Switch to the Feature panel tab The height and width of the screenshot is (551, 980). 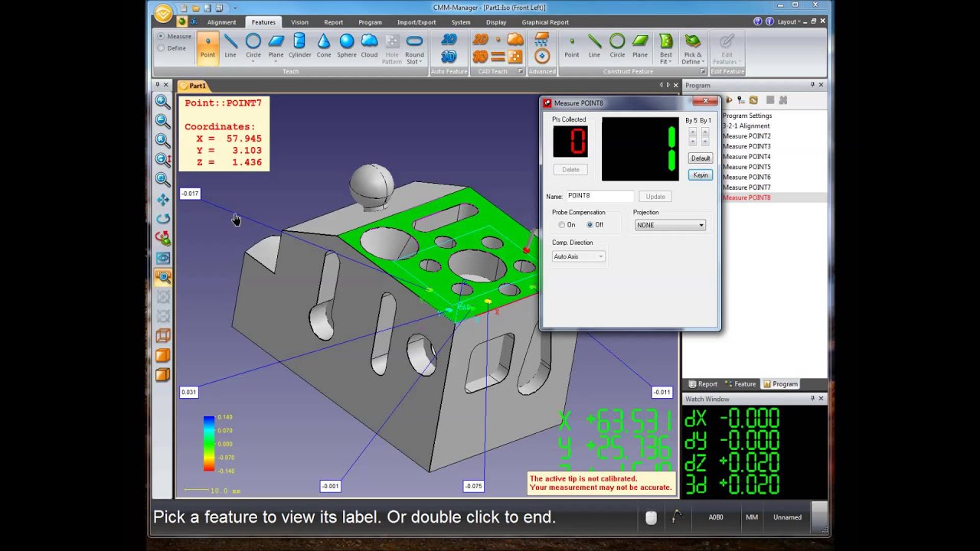coord(740,384)
